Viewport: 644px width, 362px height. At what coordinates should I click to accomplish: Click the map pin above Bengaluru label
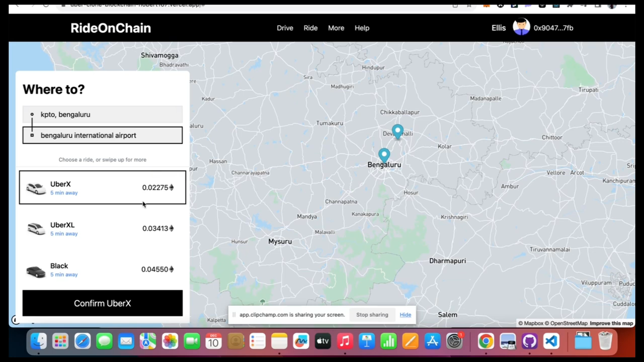click(384, 156)
